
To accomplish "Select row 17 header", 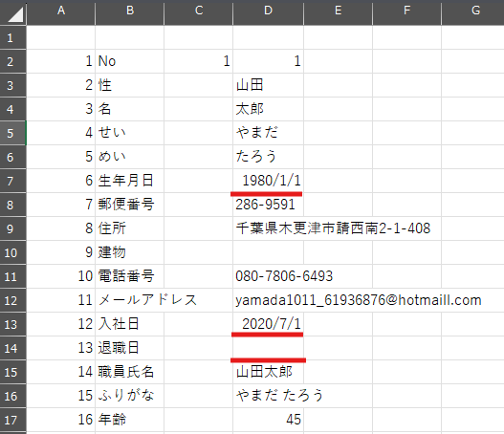I will pyautogui.click(x=12, y=420).
